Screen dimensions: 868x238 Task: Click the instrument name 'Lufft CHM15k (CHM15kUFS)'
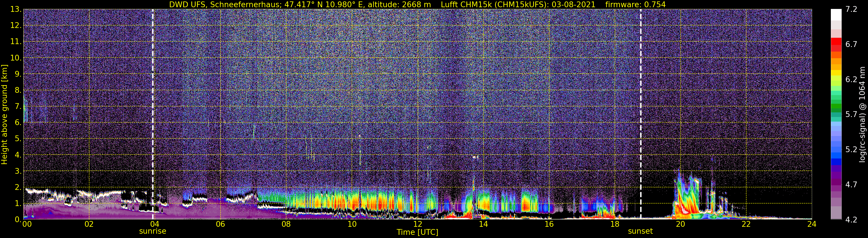(494, 5)
